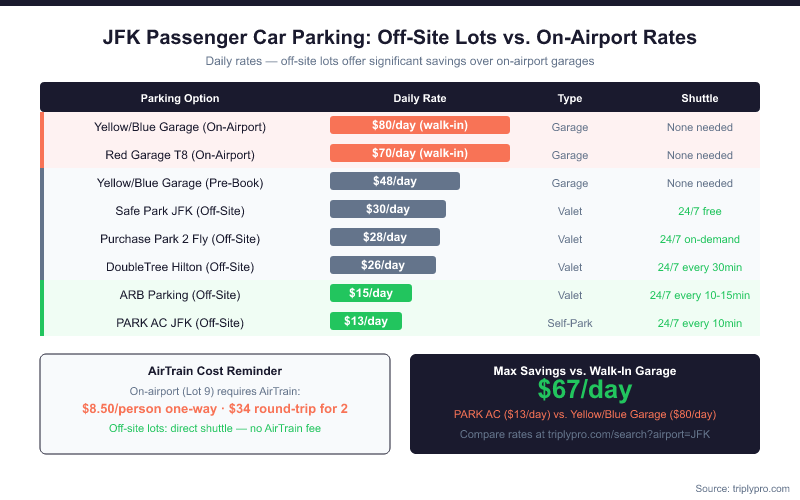800x500 pixels.
Task: Click Purchase Park 2 Fly row label
Action: pos(180,239)
